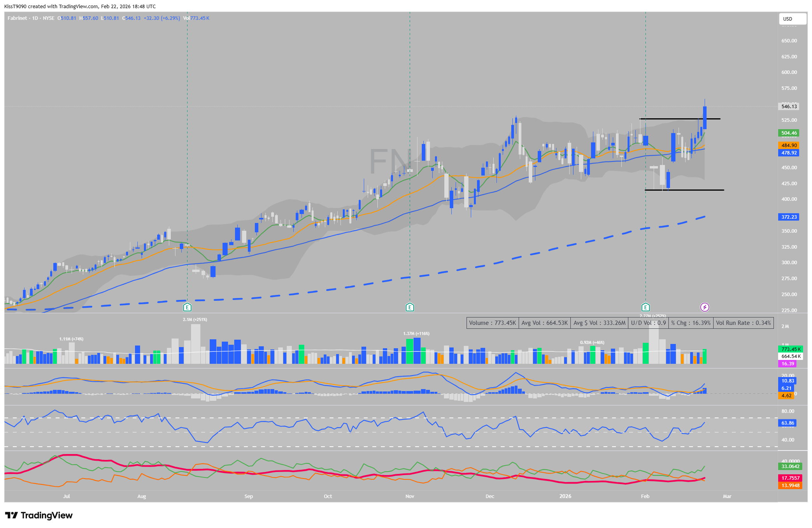The width and height of the screenshot is (812, 528).
Task: Click the August earnings E marker
Action: [x=187, y=307]
